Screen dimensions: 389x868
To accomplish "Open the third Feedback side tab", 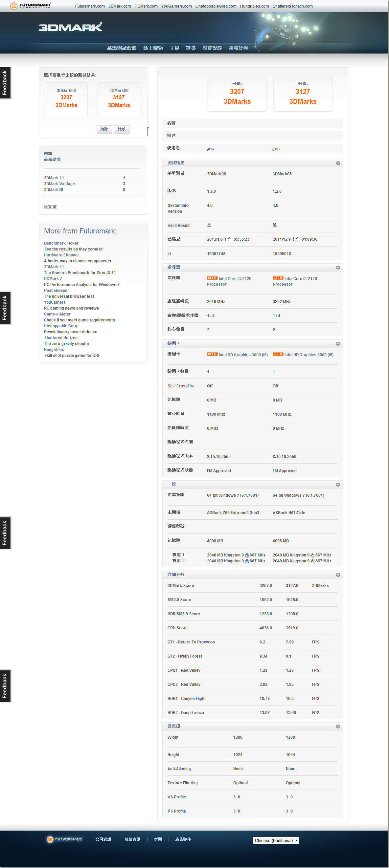I will pos(5,533).
